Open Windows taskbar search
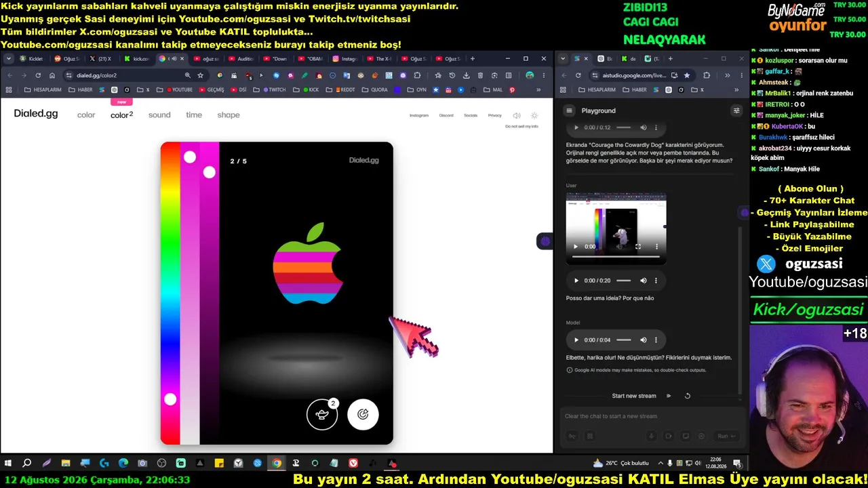The width and height of the screenshot is (868, 488). click(27, 464)
